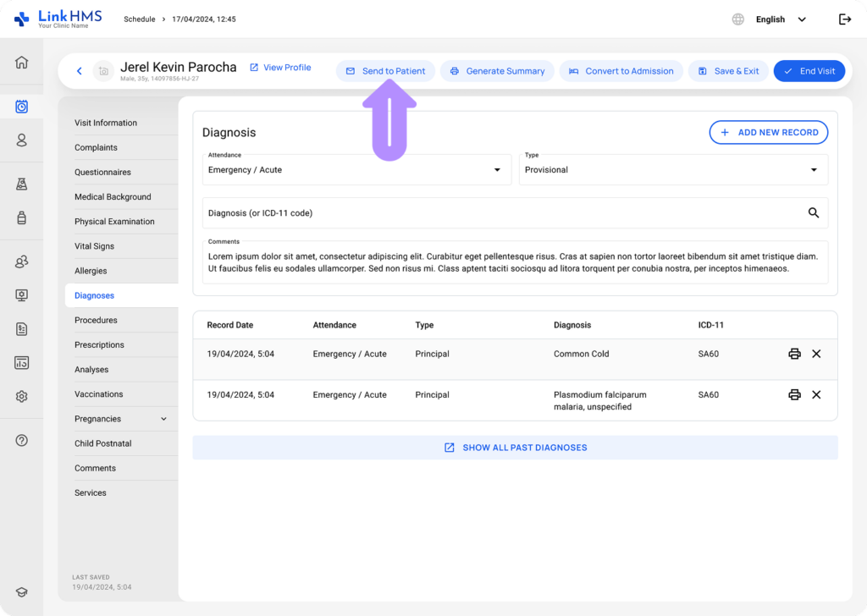The height and width of the screenshot is (616, 867).
Task: Open the Schedule calendar sidebar icon
Action: [x=21, y=107]
